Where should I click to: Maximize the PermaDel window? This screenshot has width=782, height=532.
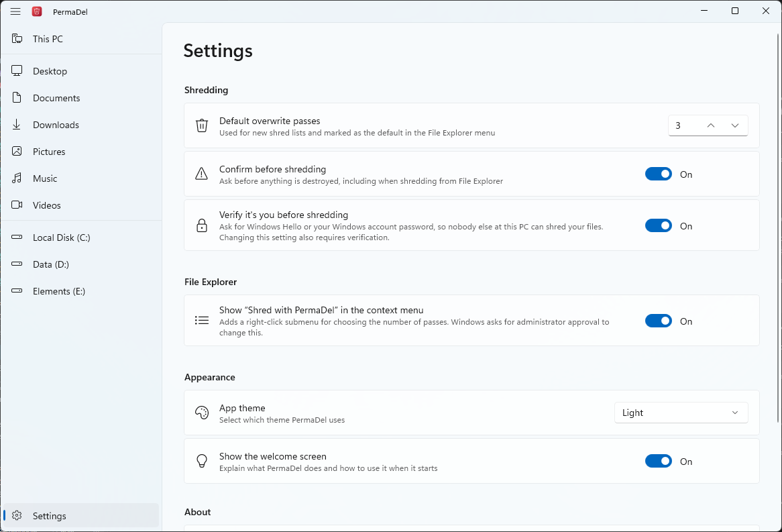point(734,11)
